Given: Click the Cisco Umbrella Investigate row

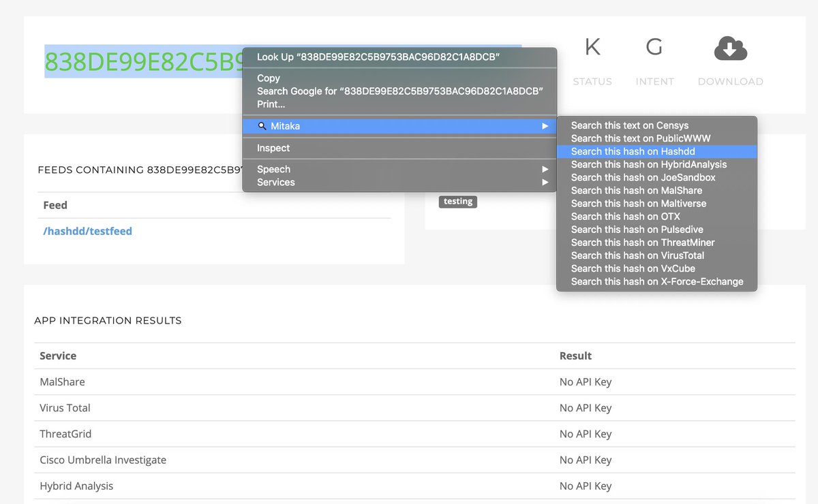Looking at the screenshot, I should click(414, 460).
